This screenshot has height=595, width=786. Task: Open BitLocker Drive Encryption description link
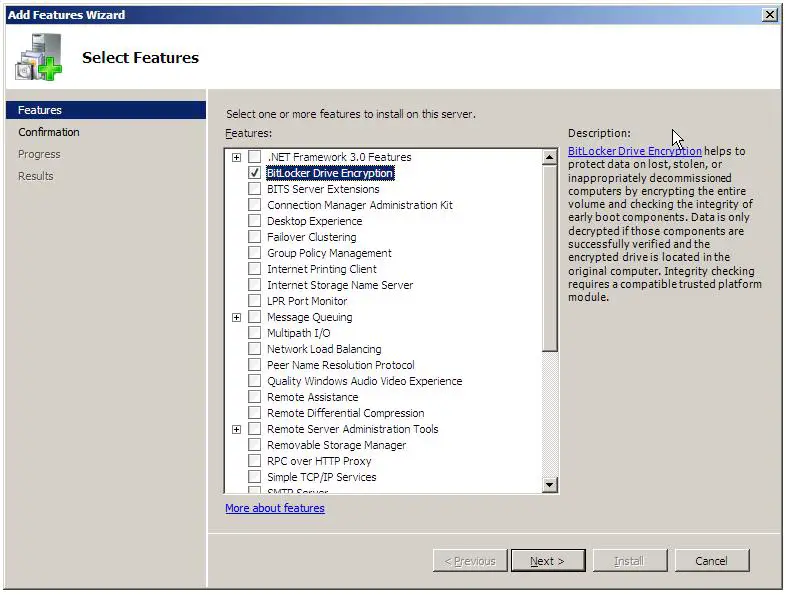click(x=634, y=151)
